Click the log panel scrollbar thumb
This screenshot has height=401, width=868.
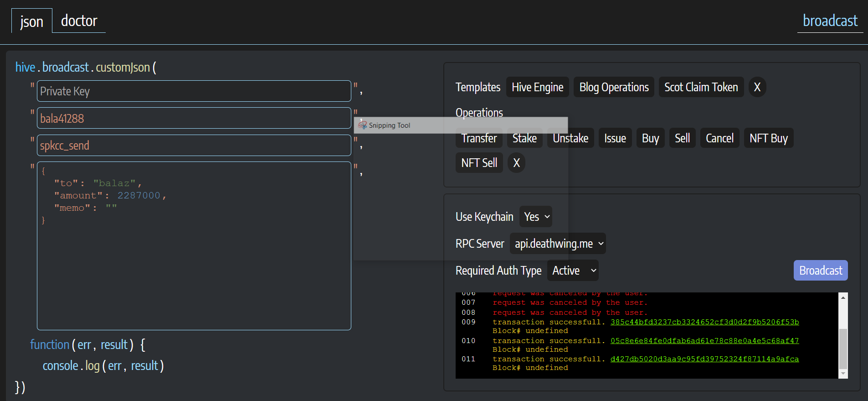click(843, 348)
